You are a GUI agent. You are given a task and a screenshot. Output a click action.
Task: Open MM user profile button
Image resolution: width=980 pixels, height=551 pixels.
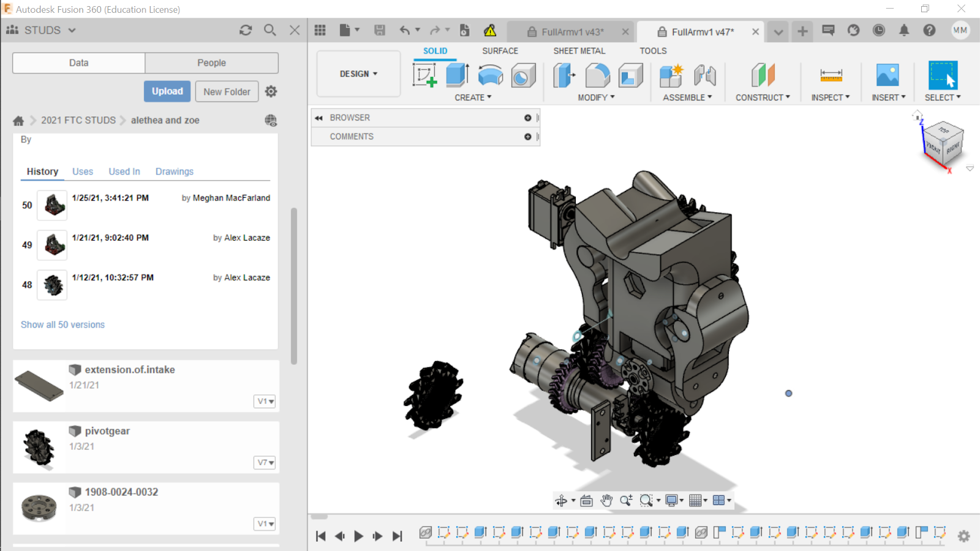[960, 30]
